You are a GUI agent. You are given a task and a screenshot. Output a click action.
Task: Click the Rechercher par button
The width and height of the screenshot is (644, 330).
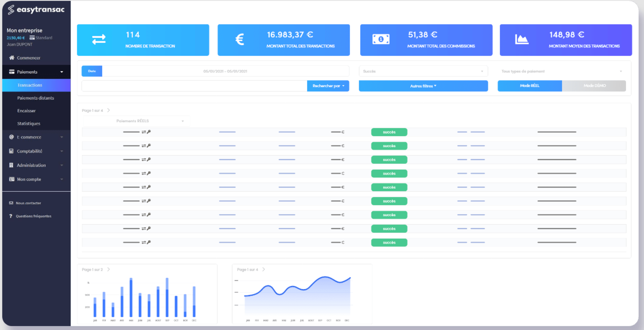(328, 86)
